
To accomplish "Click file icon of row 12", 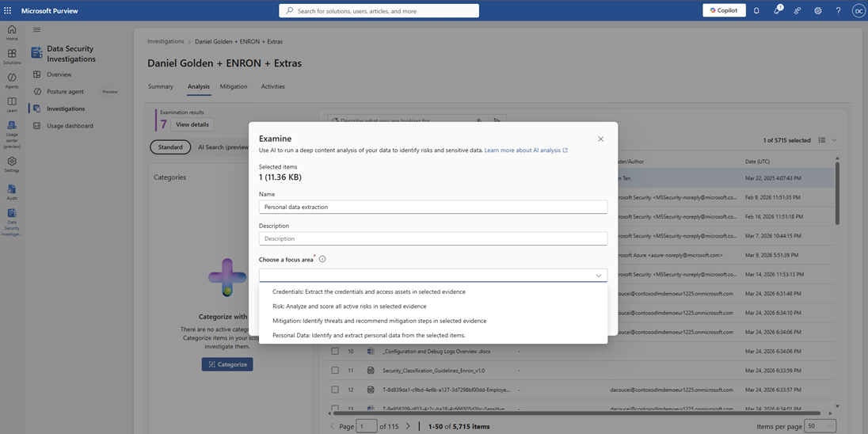I will 371,390.
